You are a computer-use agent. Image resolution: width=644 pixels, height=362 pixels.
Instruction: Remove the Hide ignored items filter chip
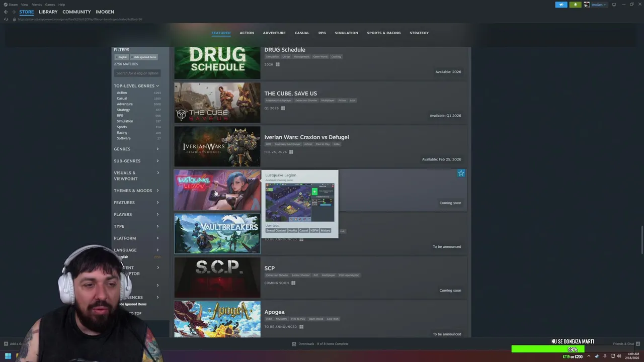click(x=144, y=57)
